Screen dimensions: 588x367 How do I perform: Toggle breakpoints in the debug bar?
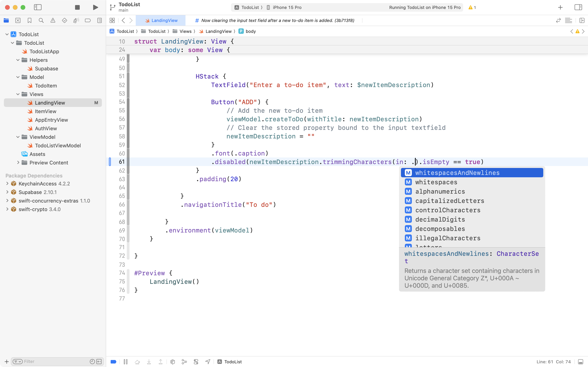pos(113,361)
